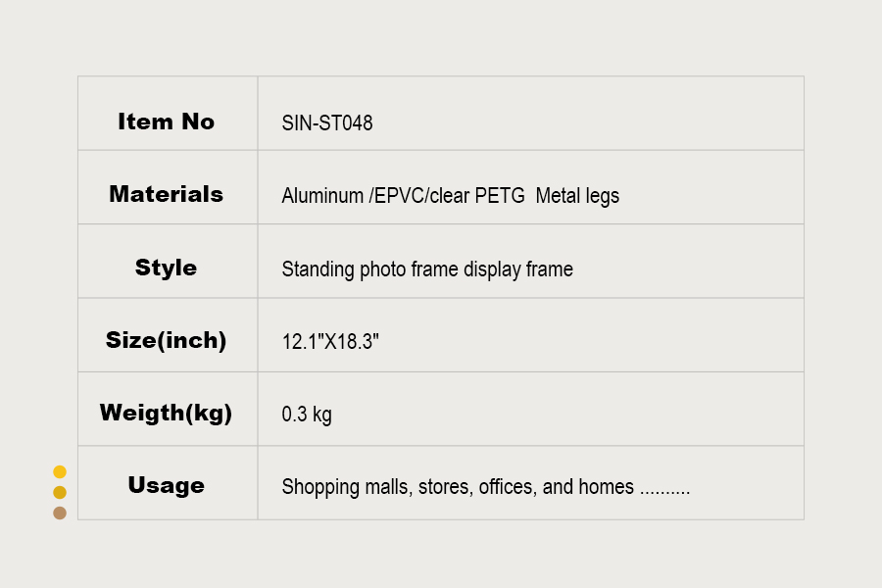Click the trailing dots after "homes"

point(664,489)
